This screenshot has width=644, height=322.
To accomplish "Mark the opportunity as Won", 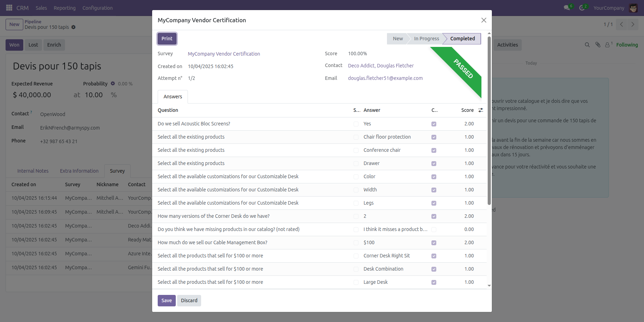I will point(14,45).
